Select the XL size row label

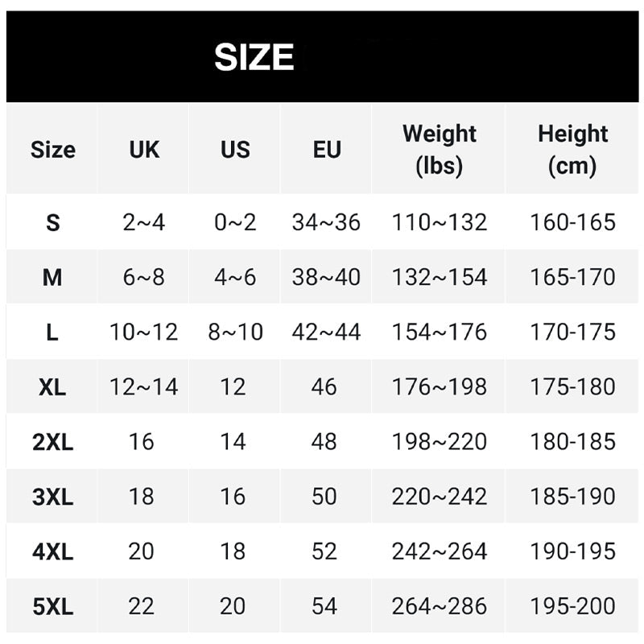pos(52,387)
